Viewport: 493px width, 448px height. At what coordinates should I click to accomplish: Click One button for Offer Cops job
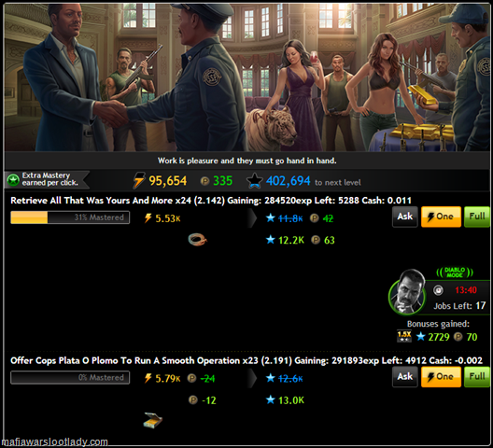pos(441,377)
